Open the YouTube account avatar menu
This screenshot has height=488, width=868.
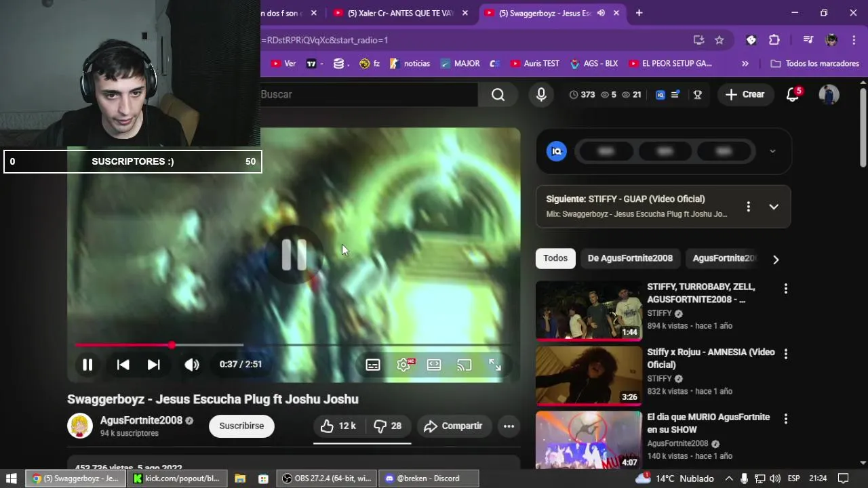click(x=829, y=94)
